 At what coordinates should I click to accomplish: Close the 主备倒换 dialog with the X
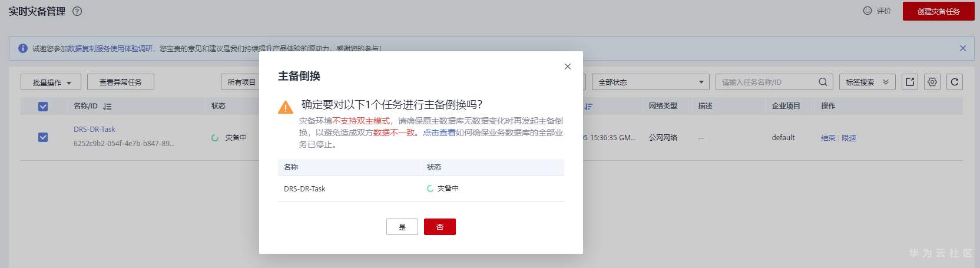[568, 67]
